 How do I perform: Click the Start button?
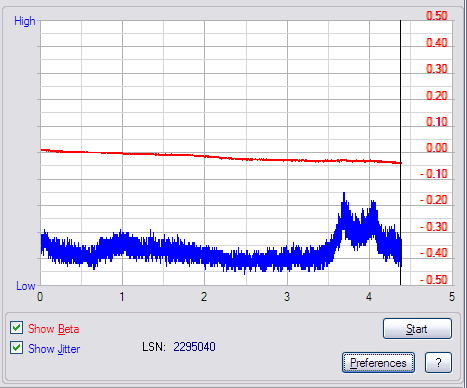(417, 329)
